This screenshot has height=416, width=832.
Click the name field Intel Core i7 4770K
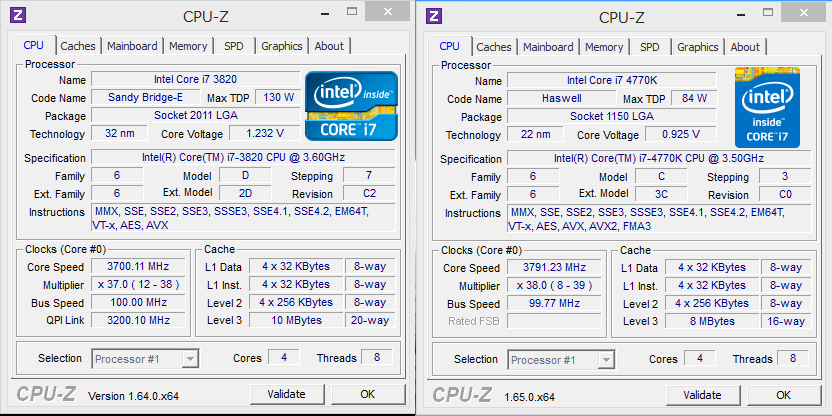click(x=612, y=81)
